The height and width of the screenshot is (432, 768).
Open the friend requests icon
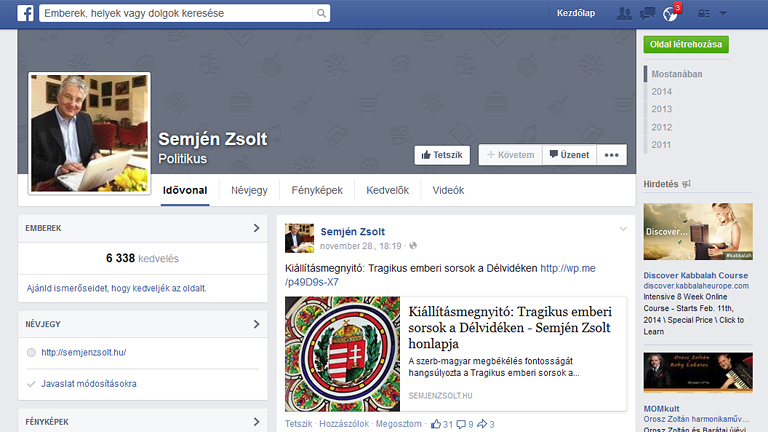[x=625, y=14]
